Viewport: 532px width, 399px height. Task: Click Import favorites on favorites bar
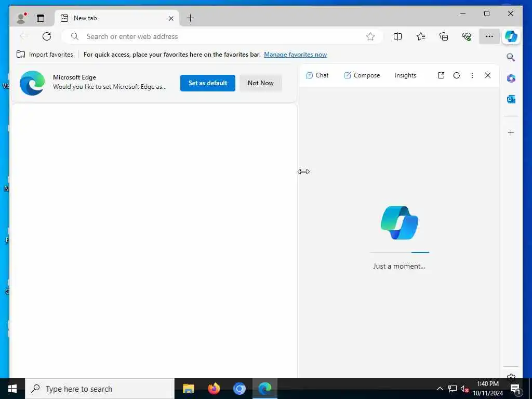click(45, 55)
